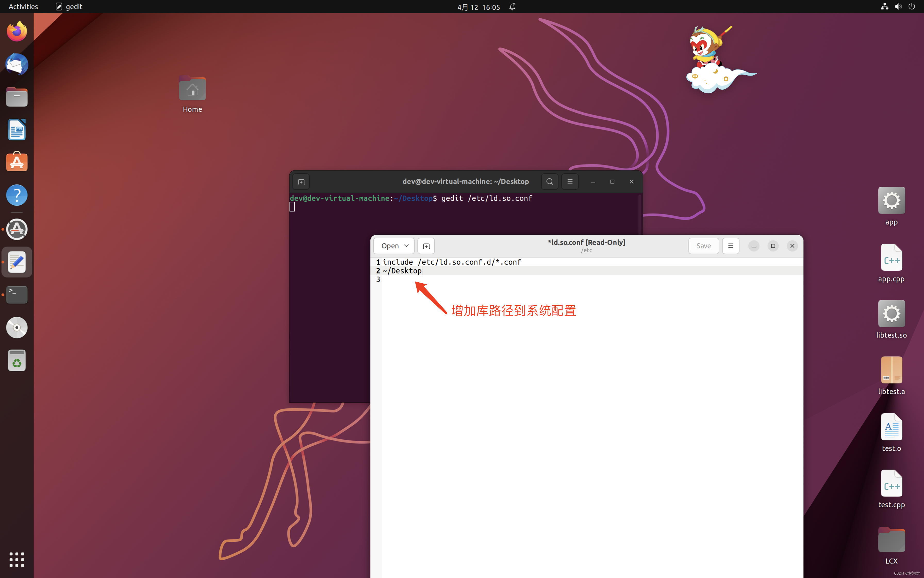Show Applications grid button
This screenshot has height=578, width=924.
17,560
